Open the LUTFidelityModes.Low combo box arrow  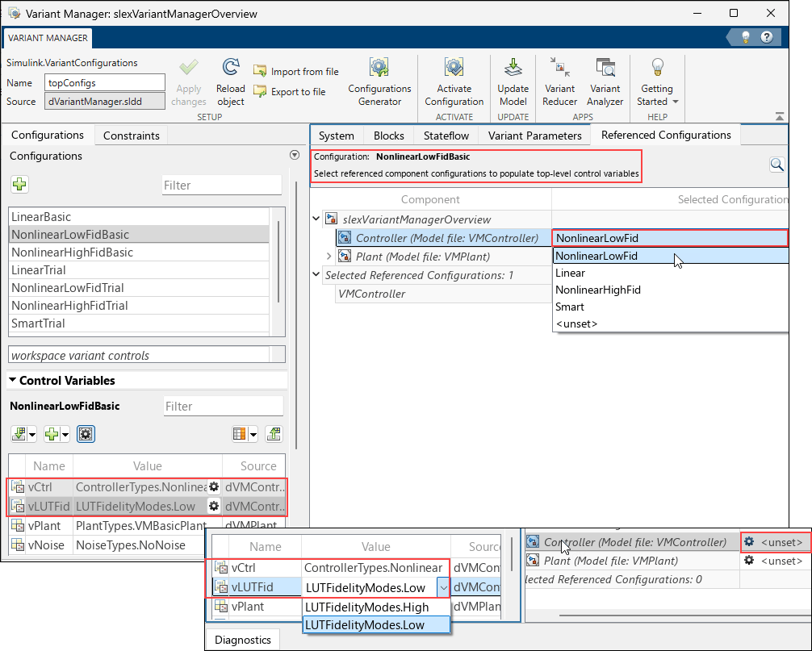[443, 588]
